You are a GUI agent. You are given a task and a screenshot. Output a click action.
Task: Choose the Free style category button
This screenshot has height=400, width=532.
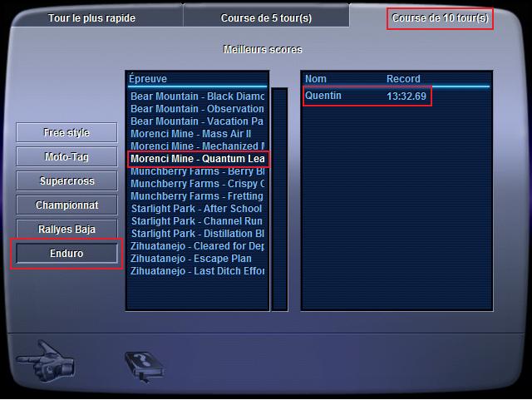66,132
